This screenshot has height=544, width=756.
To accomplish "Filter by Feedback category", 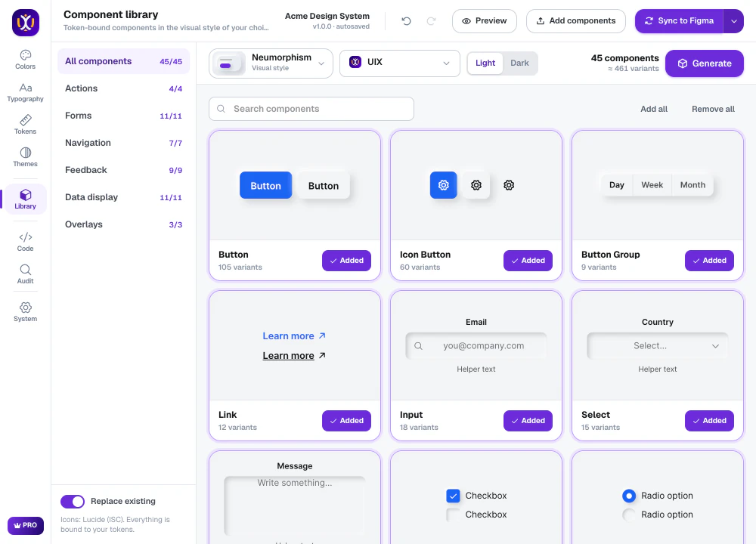I will pyautogui.click(x=123, y=170).
